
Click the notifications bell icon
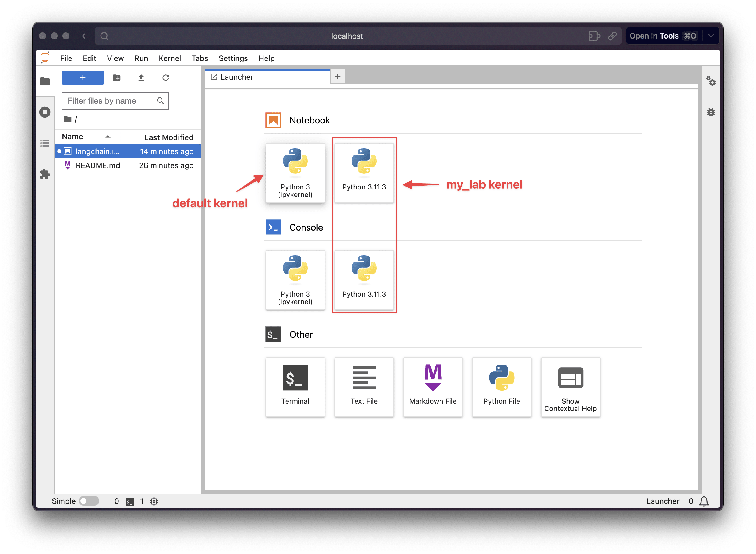pyautogui.click(x=704, y=501)
